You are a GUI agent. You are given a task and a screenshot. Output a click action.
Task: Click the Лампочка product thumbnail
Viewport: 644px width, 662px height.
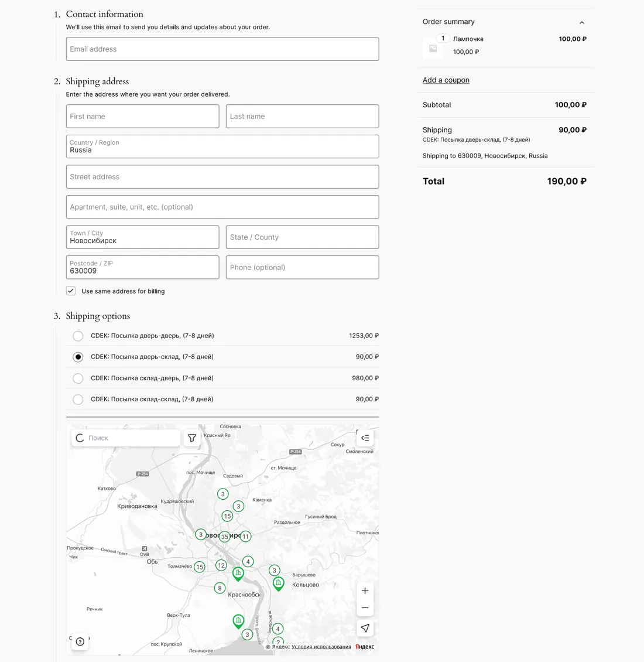(x=433, y=48)
